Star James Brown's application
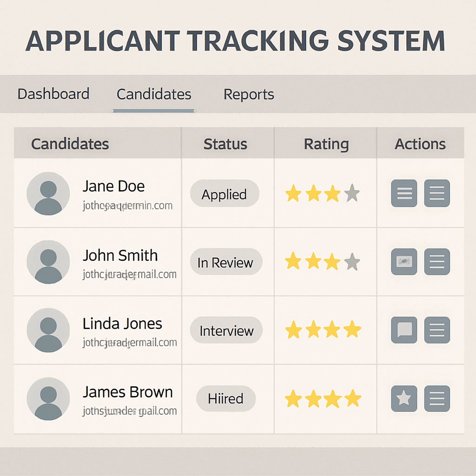 tap(403, 399)
